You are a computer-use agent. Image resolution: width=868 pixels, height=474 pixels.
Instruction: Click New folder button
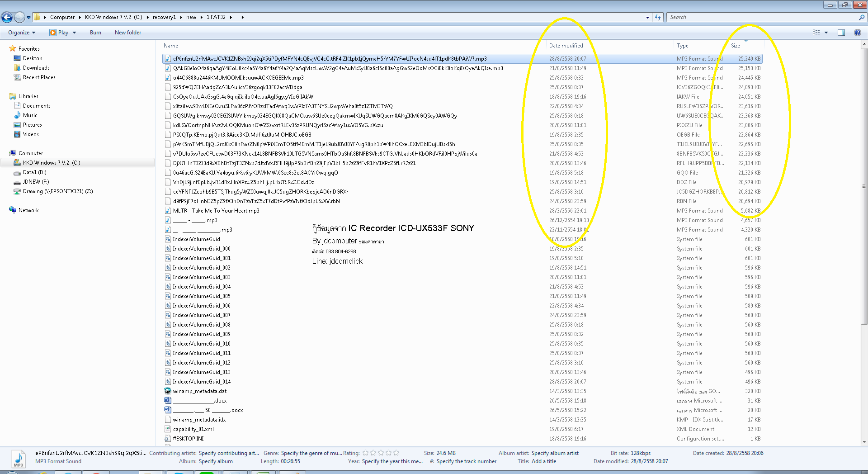[x=128, y=33]
